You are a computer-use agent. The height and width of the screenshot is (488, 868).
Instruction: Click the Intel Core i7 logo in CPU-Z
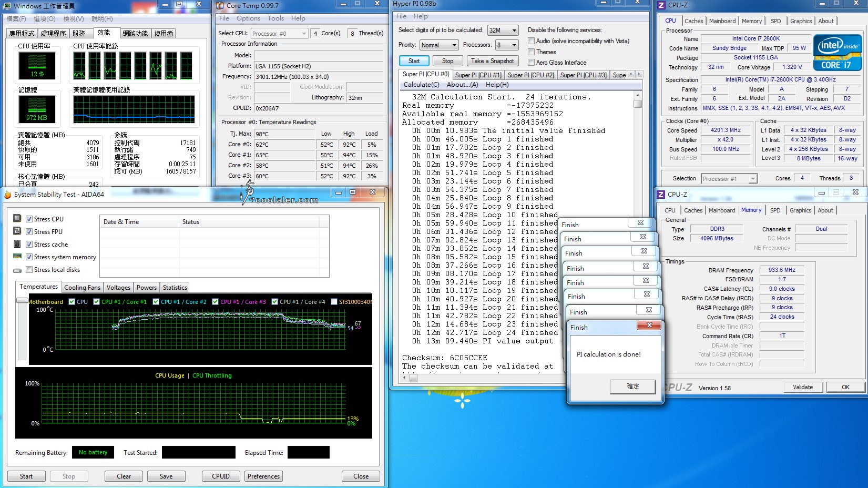[x=838, y=53]
